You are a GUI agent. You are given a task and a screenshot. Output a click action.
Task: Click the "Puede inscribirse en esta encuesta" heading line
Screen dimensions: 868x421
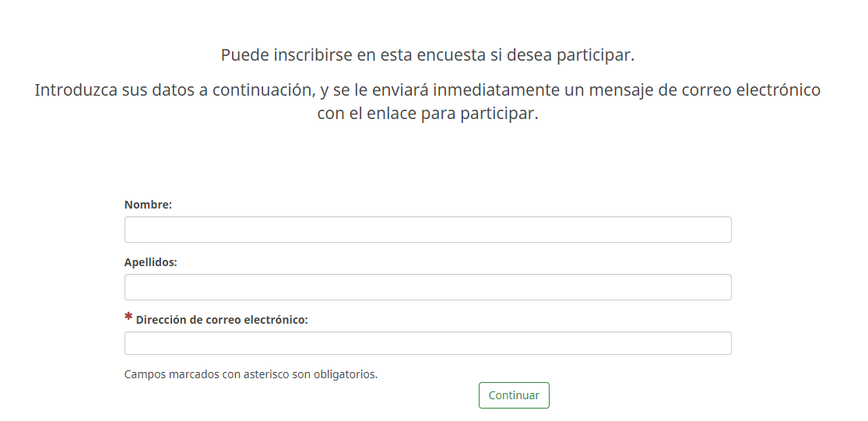tap(427, 55)
